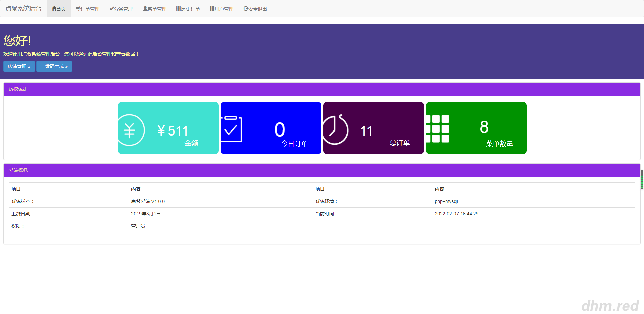Image resolution: width=644 pixels, height=314 pixels.
Task: Click the 管理员 cell
Action: pyautogui.click(x=138, y=226)
